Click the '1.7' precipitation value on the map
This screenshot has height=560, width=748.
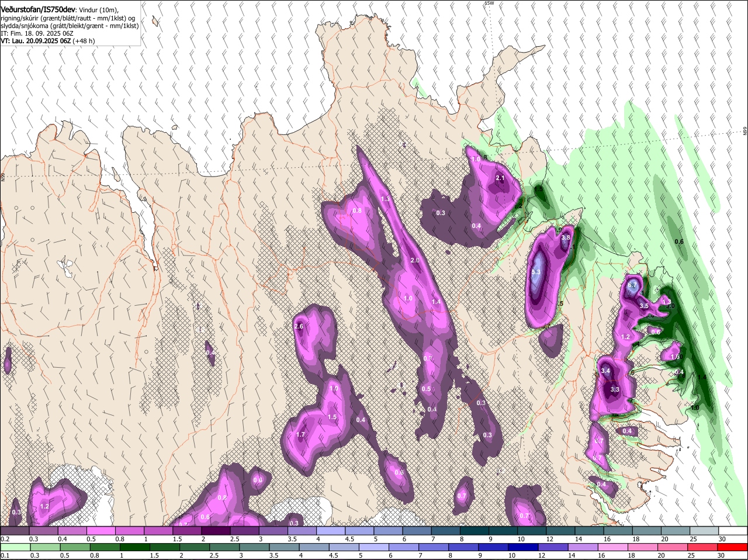tap(301, 434)
